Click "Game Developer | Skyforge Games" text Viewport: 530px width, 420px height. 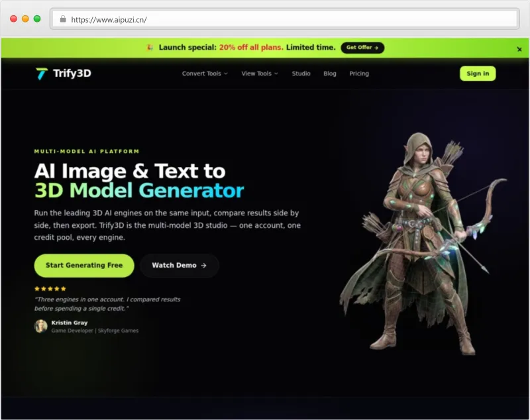click(95, 331)
